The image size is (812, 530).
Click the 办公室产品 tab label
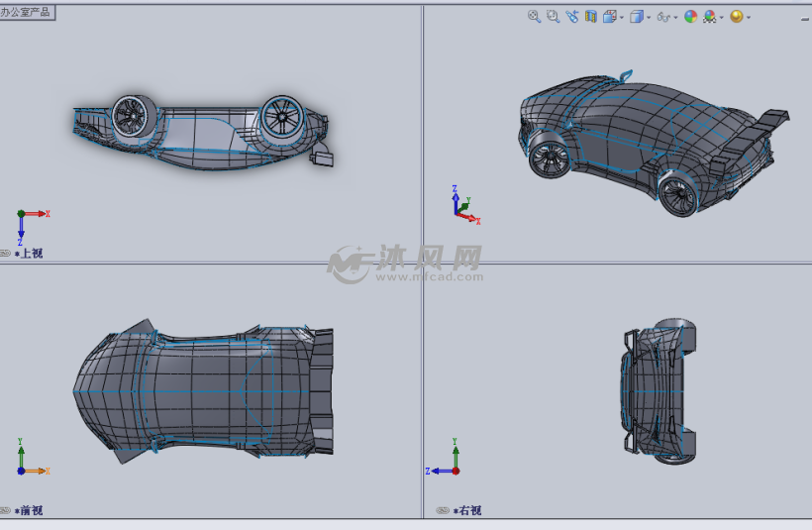[27, 12]
